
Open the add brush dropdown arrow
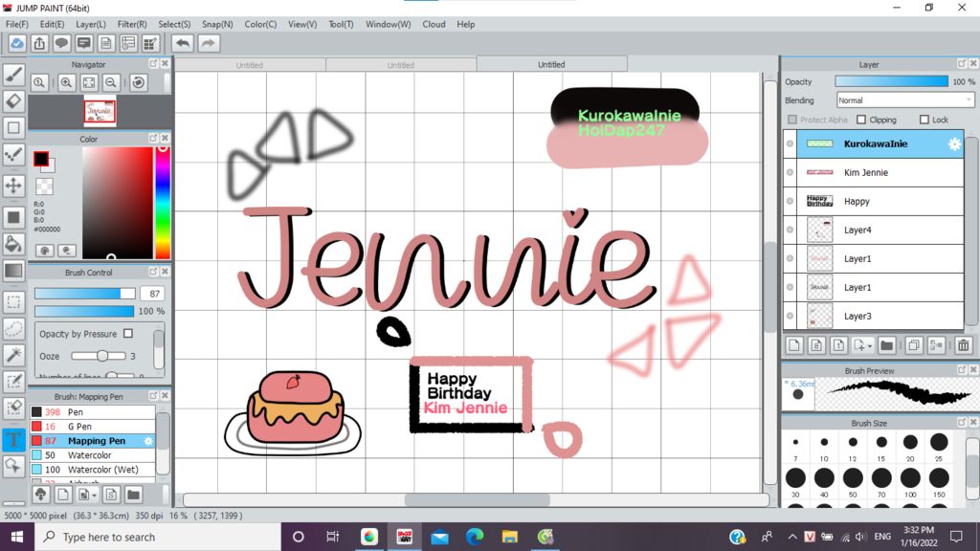click(x=94, y=496)
